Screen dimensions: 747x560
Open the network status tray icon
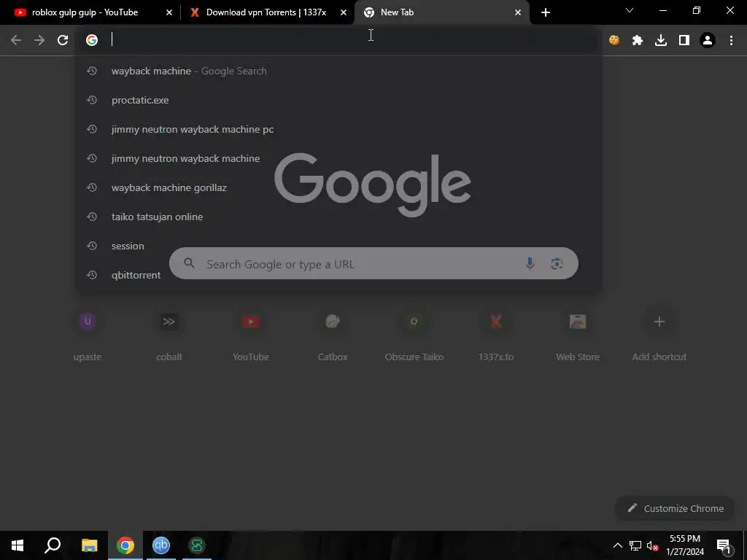click(x=635, y=545)
